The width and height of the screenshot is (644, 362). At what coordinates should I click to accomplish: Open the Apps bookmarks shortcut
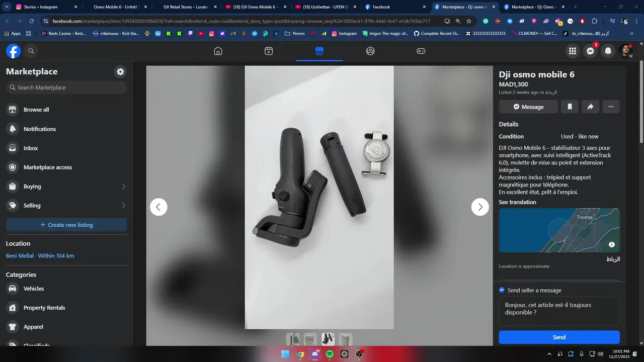[12, 33]
